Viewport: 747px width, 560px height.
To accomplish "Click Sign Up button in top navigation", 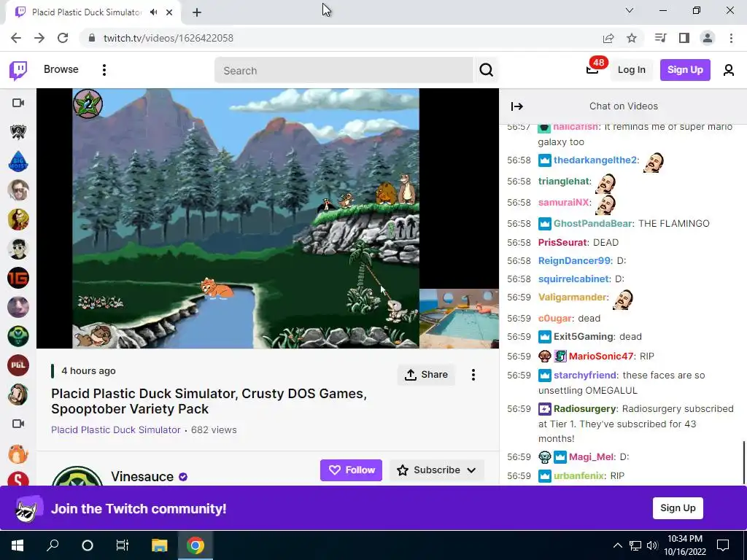I will (684, 70).
